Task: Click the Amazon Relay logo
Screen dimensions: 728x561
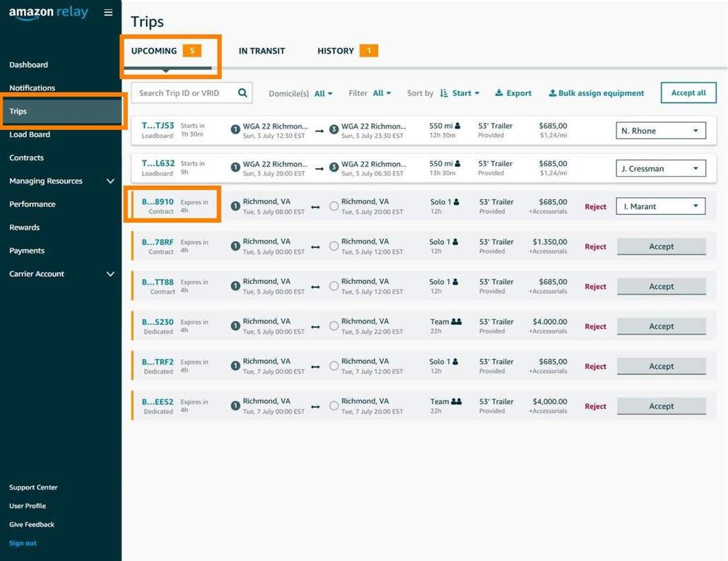Action: coord(49,14)
